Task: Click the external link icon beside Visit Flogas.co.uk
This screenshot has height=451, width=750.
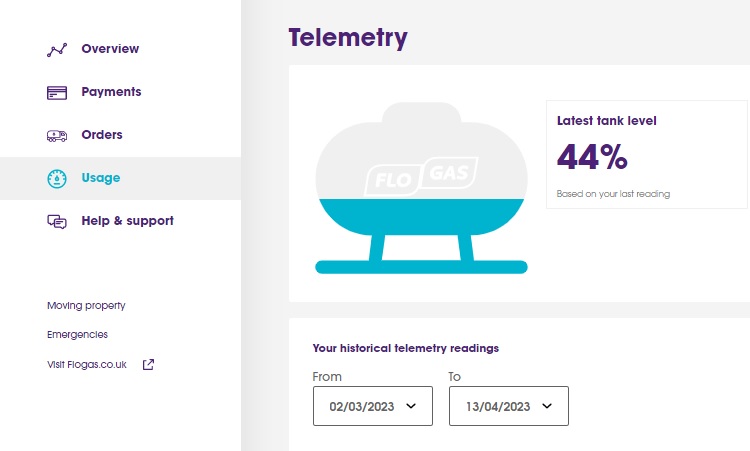Action: pos(148,364)
